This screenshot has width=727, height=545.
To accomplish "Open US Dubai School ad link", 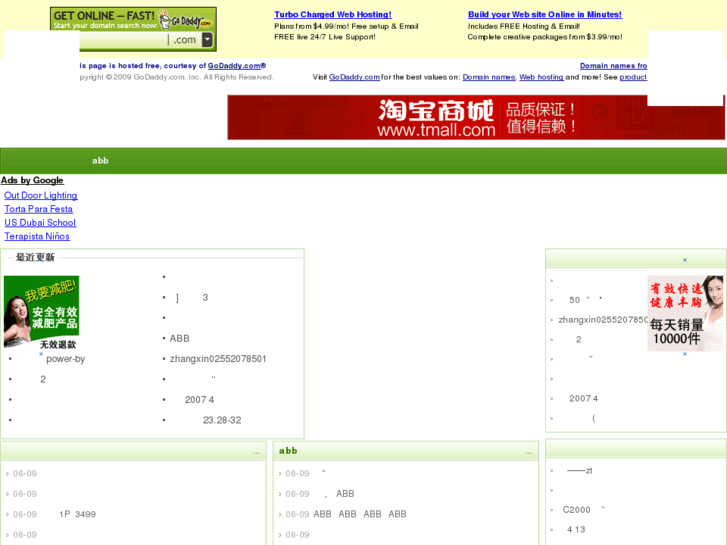I will click(40, 223).
